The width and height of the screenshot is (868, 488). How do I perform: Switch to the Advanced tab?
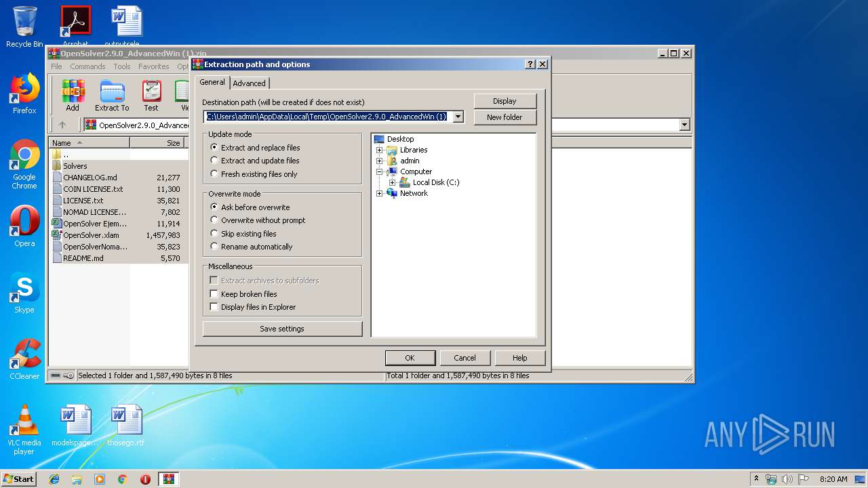(x=250, y=83)
